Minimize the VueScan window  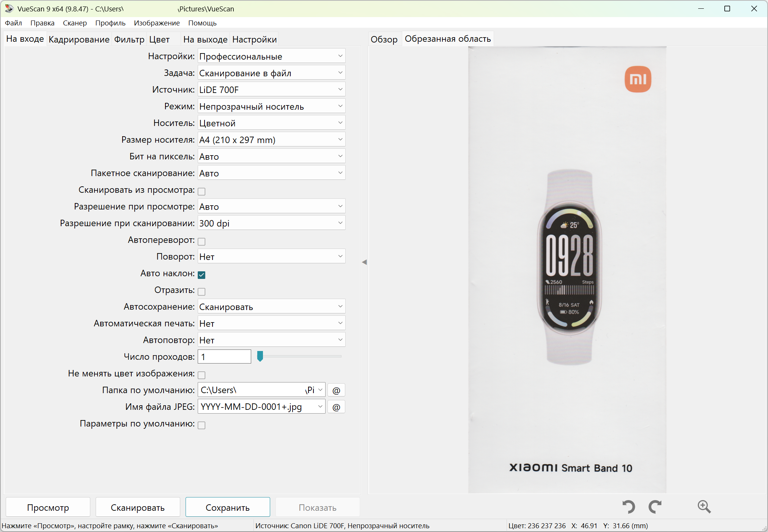tap(701, 9)
